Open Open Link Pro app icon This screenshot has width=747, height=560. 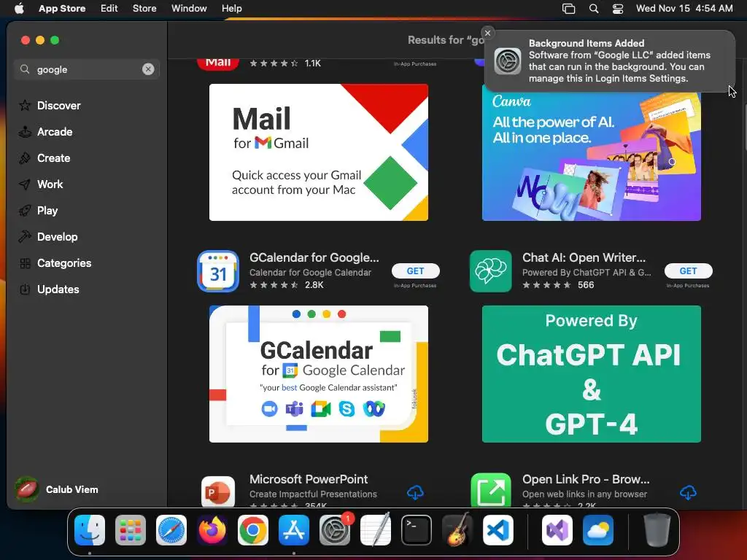click(x=491, y=491)
